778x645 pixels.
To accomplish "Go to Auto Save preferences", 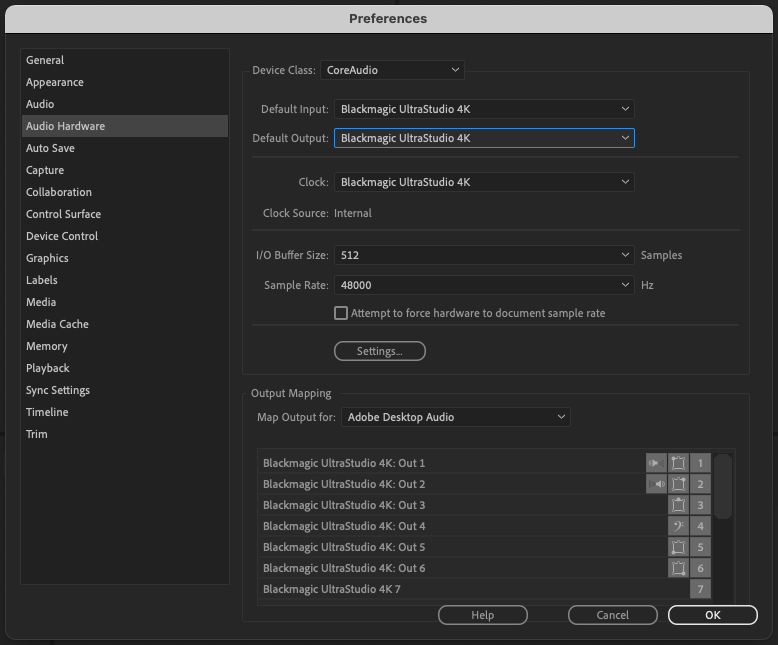I will (x=125, y=148).
